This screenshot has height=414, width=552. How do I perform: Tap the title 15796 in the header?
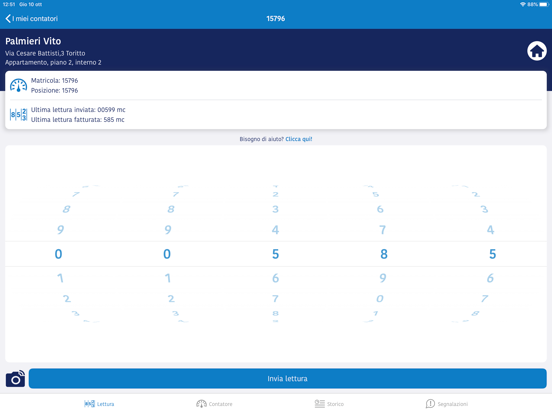tap(276, 19)
